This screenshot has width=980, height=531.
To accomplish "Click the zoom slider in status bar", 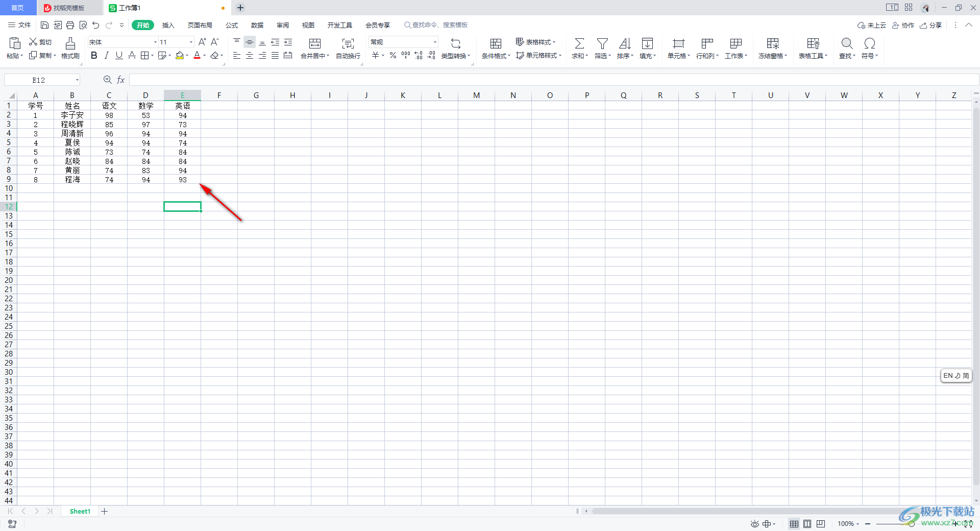I will click(x=911, y=524).
